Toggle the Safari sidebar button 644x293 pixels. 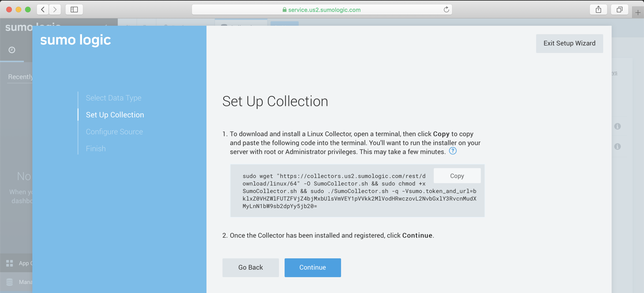pos(74,9)
